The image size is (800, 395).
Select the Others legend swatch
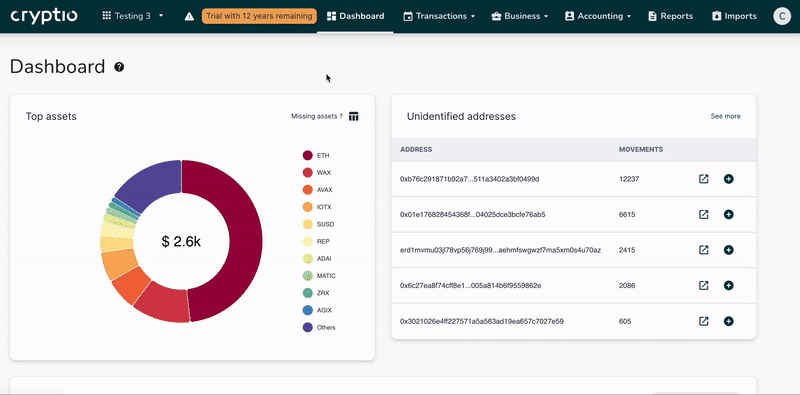coord(308,327)
